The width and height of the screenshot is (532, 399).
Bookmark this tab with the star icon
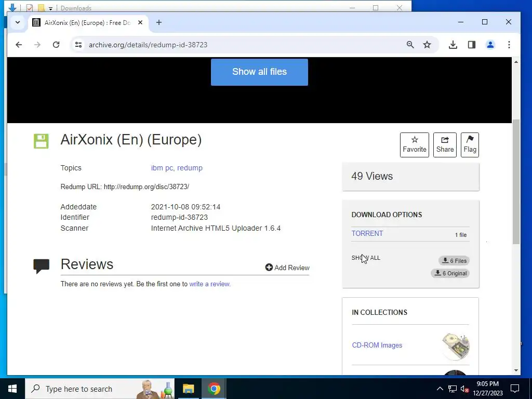pos(427,45)
